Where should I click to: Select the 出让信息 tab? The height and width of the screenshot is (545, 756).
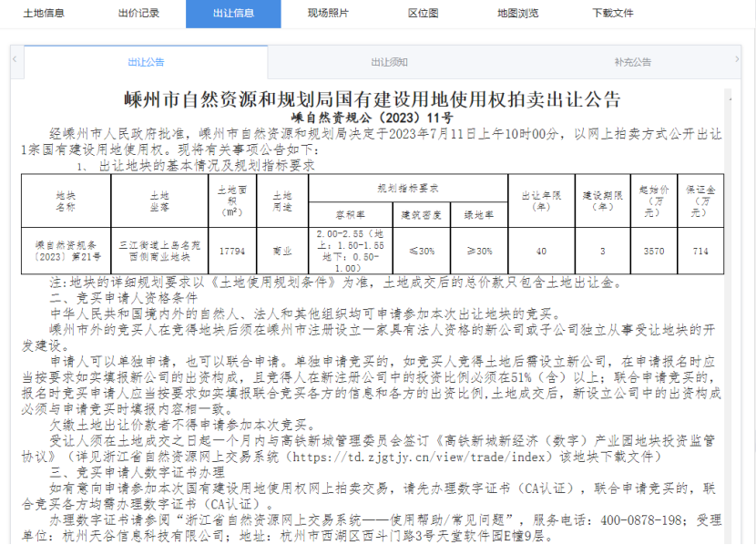coord(233,14)
